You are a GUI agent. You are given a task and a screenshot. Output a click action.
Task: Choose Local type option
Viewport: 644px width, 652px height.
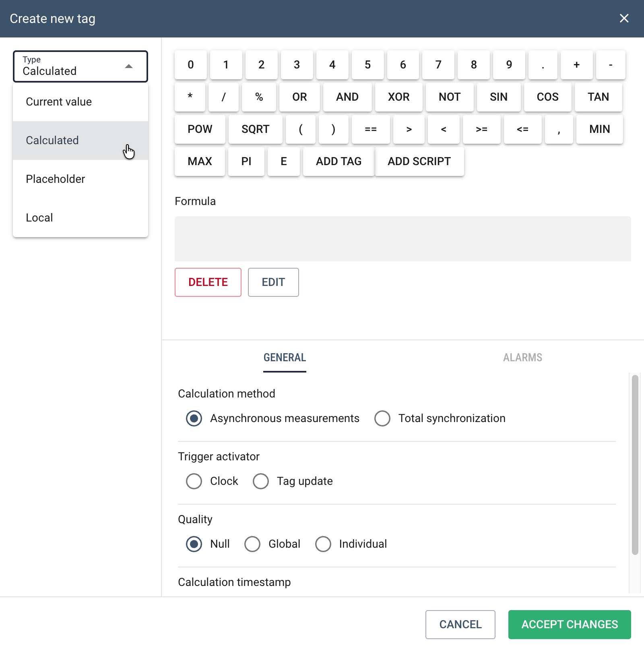pos(80,218)
